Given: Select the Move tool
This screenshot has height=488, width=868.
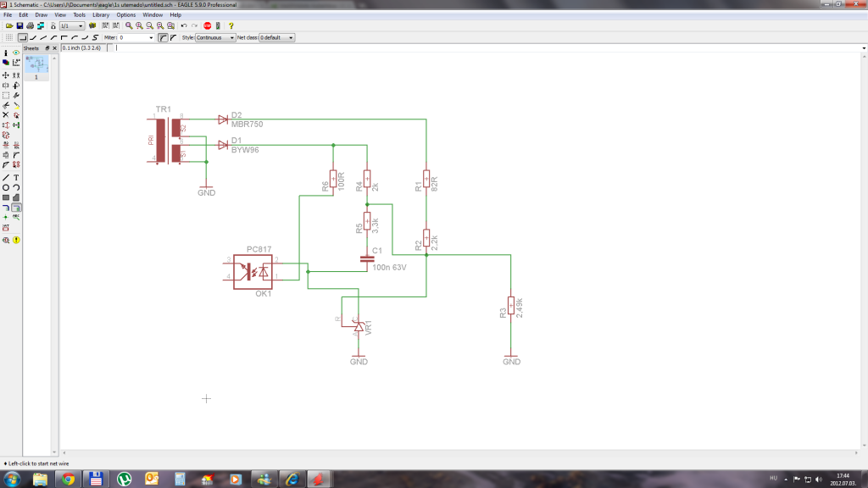Looking at the screenshot, I should [6, 75].
